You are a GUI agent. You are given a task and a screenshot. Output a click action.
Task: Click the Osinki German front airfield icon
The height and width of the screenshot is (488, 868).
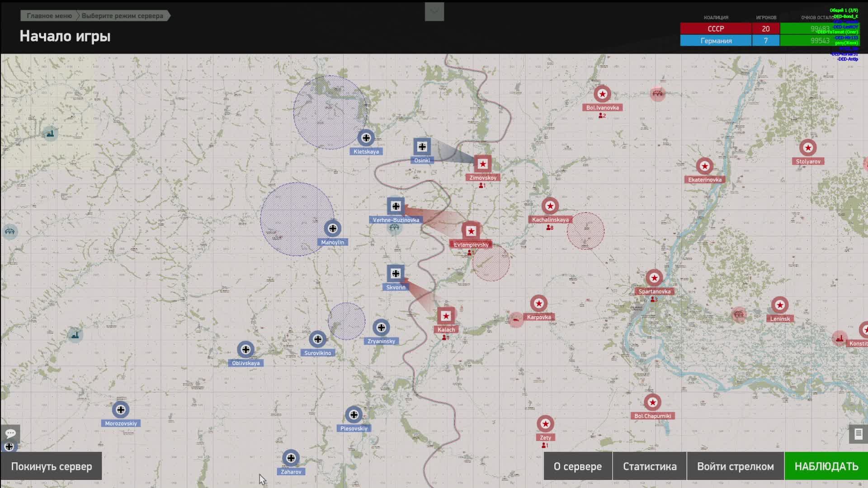tap(422, 147)
